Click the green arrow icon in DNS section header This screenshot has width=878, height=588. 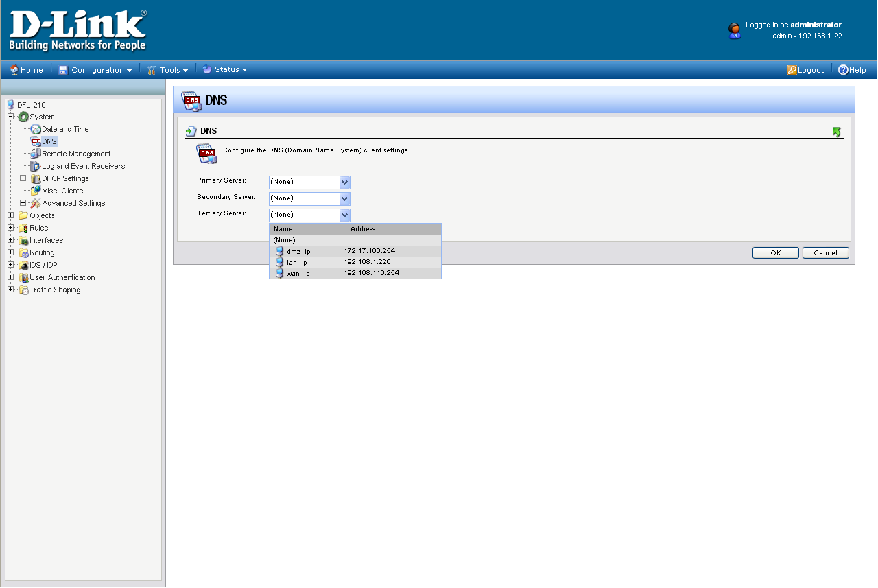[836, 132]
